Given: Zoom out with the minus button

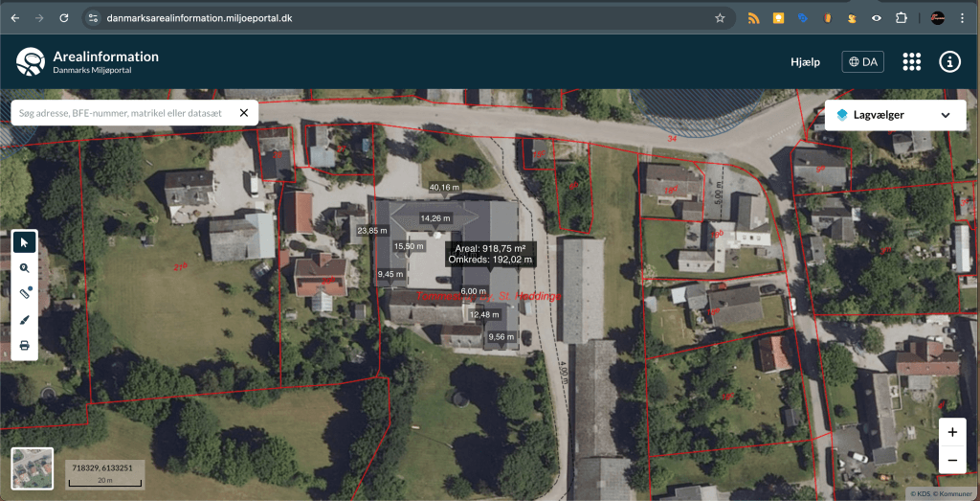Looking at the screenshot, I should point(952,460).
